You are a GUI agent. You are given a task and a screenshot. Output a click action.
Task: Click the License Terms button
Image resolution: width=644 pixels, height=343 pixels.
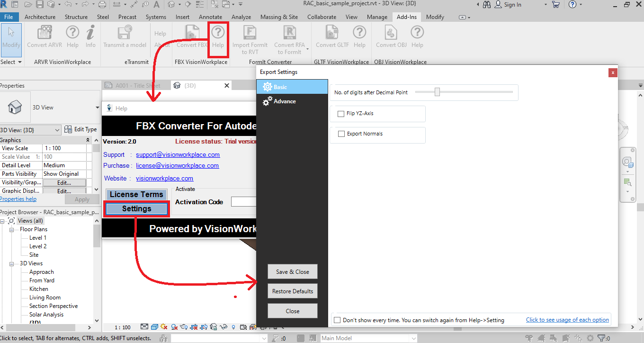click(x=136, y=195)
